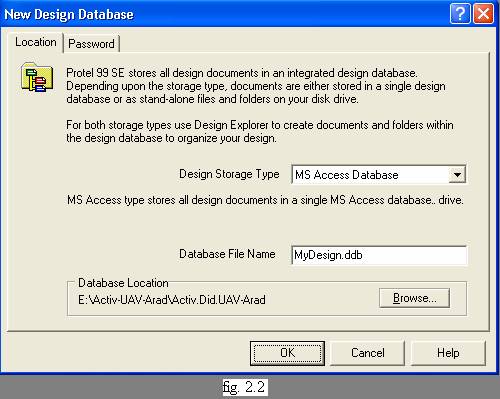The width and height of the screenshot is (500, 399).
Task: Click the fig. 2.2 caption
Action: point(244,387)
